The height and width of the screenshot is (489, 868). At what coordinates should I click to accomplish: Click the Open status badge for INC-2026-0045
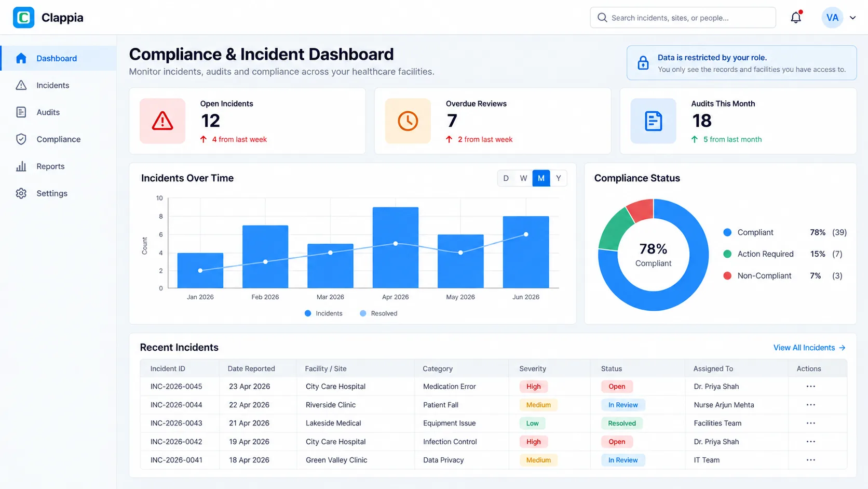[617, 387]
